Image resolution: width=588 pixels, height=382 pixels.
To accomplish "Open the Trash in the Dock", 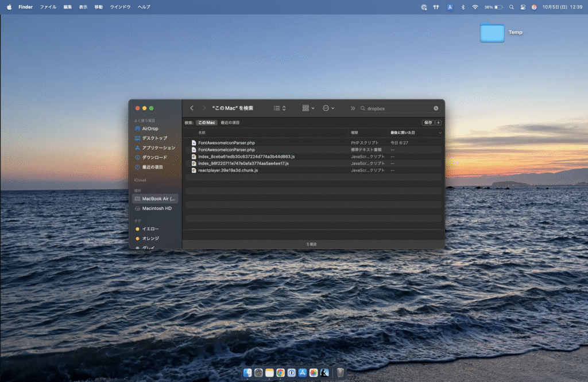I will (341, 373).
